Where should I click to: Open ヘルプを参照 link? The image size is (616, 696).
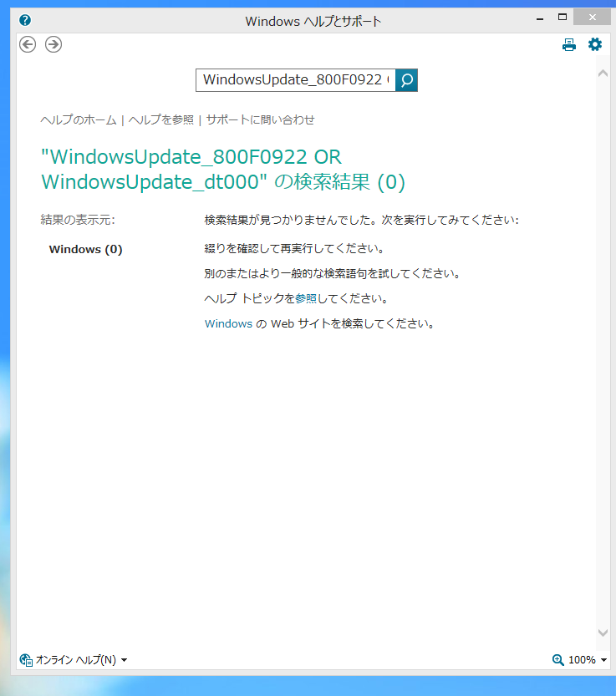point(161,119)
